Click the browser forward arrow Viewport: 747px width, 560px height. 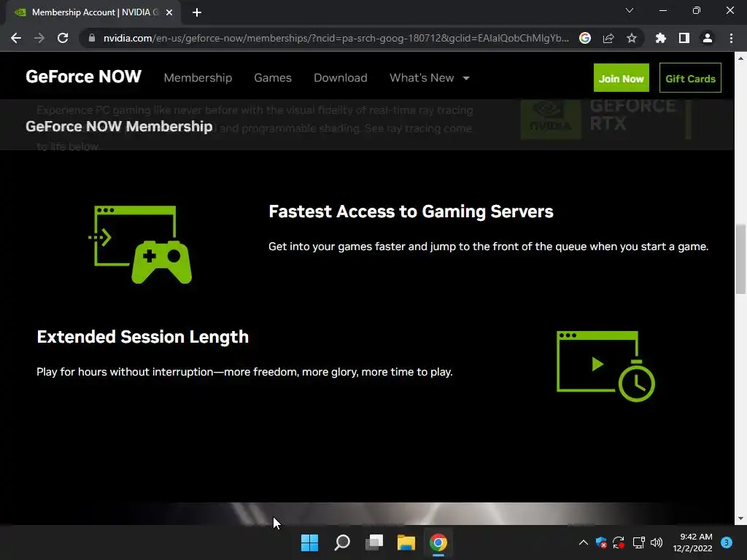click(39, 38)
